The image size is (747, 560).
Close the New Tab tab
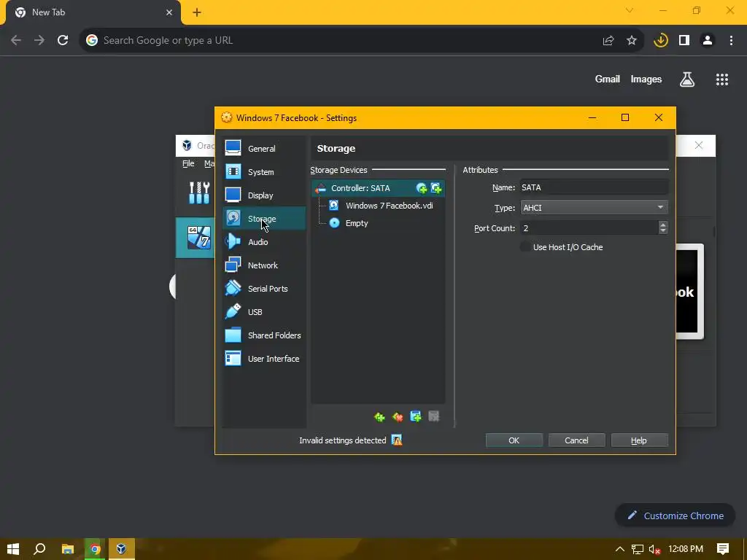pos(169,12)
